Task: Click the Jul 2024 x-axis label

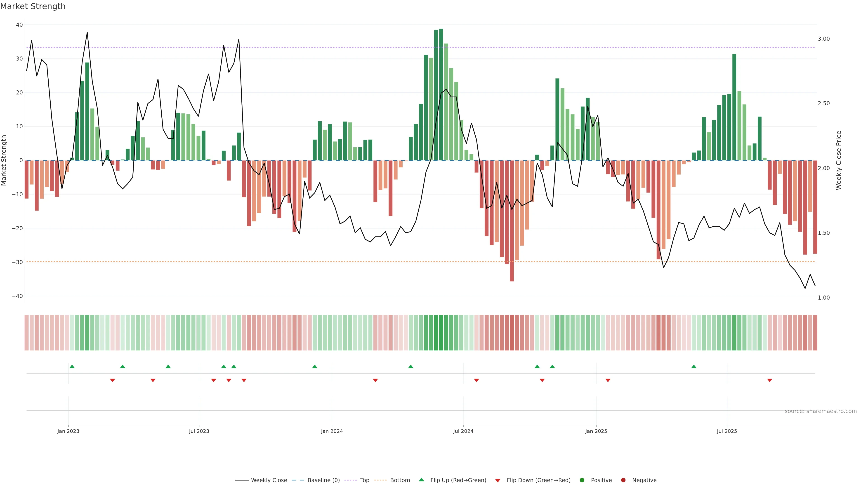Action: coord(463,431)
